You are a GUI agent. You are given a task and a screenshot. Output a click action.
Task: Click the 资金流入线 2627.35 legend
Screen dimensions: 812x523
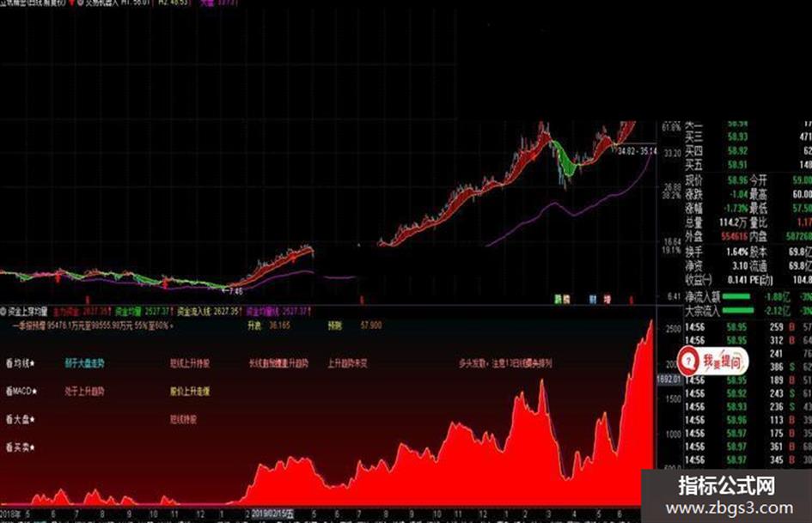tap(209, 311)
